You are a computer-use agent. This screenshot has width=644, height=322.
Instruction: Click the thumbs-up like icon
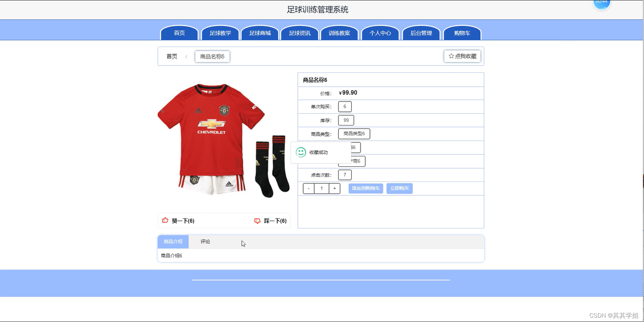[x=165, y=220]
